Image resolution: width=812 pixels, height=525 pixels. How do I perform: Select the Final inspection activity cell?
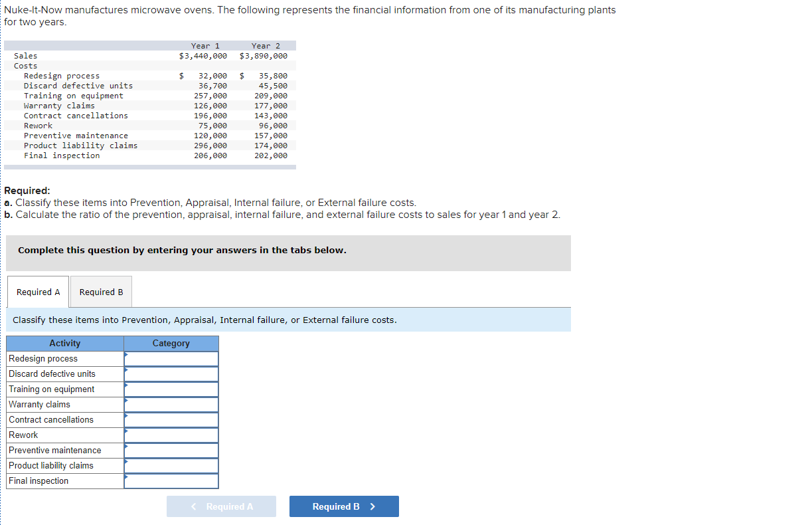[65, 481]
